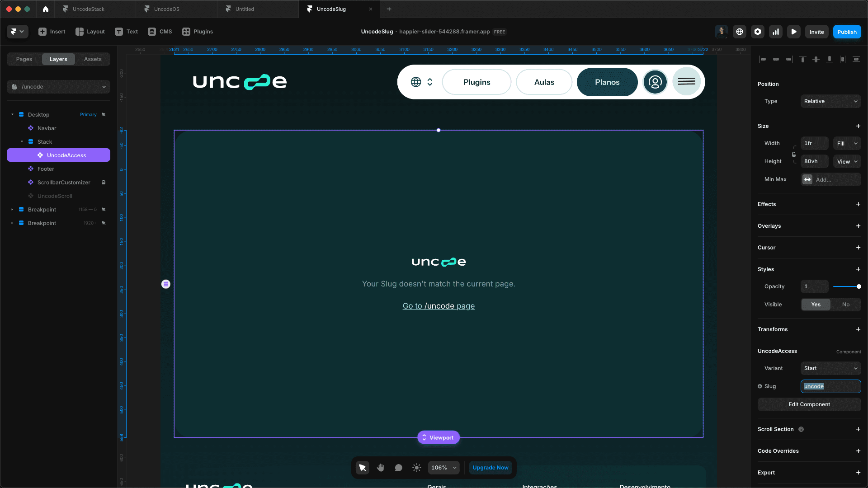
Task: Set Visible to Yes
Action: (816, 305)
